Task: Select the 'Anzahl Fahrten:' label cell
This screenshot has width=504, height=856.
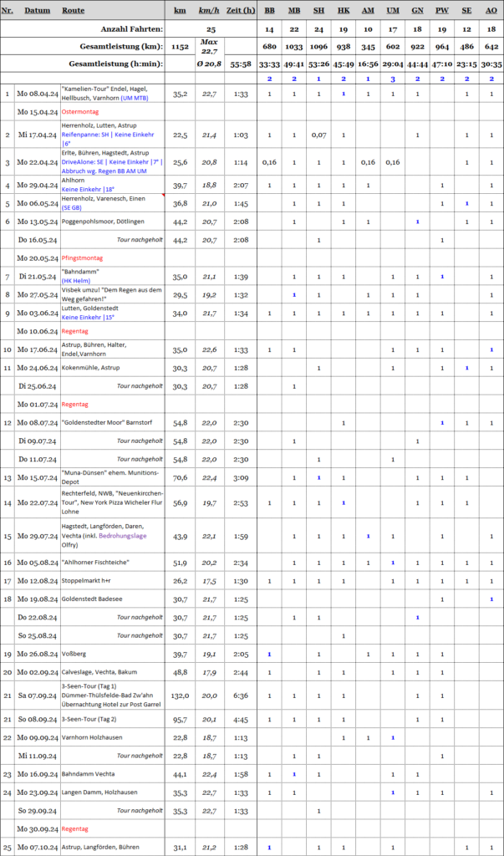Action: pyautogui.click(x=135, y=29)
